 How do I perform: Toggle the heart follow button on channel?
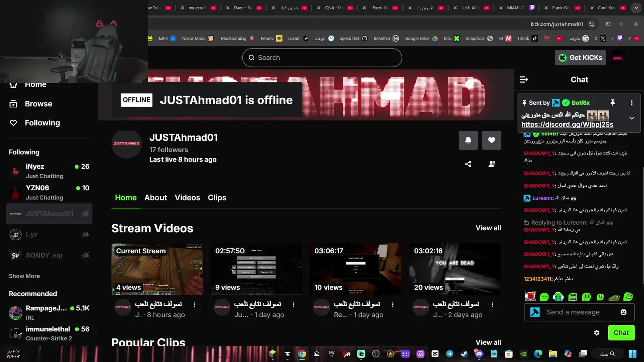point(492,140)
